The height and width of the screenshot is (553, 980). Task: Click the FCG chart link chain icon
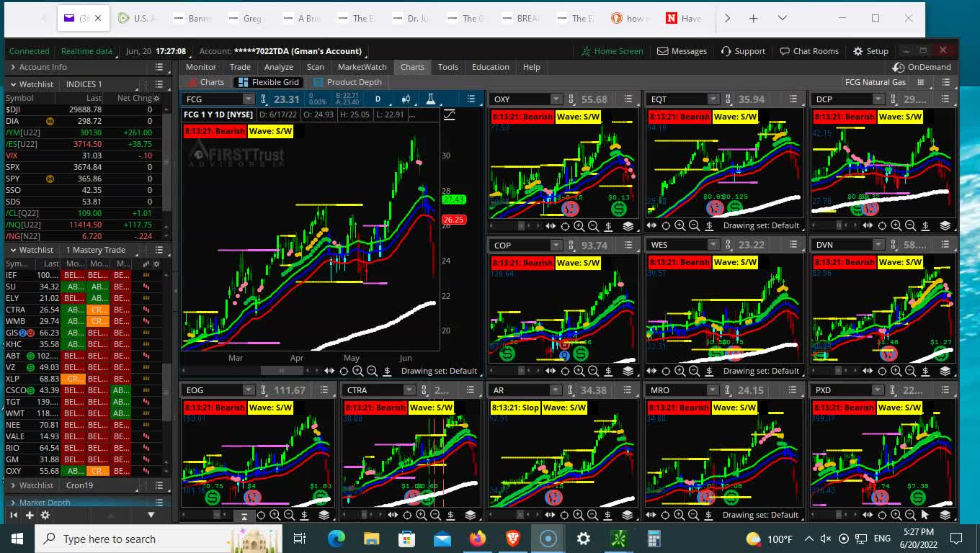pyautogui.click(x=264, y=99)
